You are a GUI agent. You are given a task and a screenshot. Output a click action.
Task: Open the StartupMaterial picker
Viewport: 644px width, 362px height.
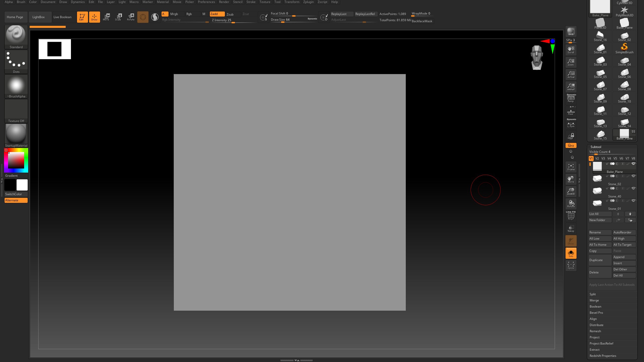(x=16, y=136)
